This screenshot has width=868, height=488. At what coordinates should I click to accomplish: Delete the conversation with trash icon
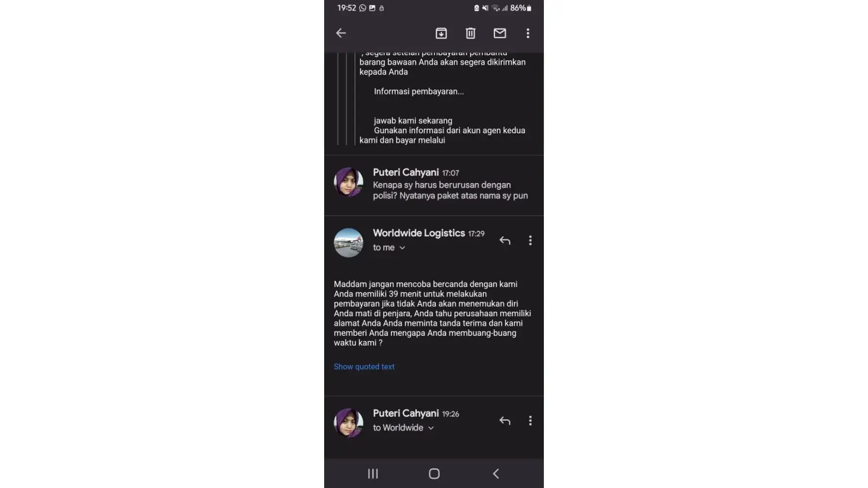pos(471,33)
